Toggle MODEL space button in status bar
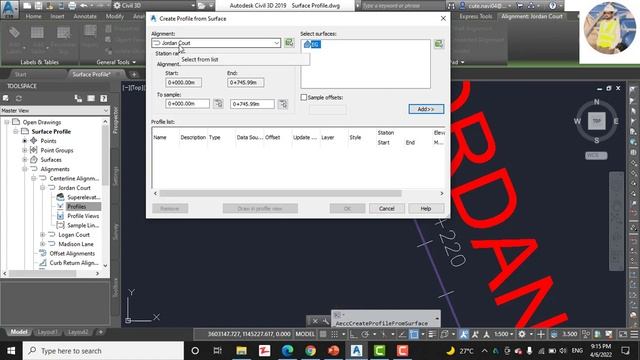This screenshot has width=640, height=360. point(305,334)
